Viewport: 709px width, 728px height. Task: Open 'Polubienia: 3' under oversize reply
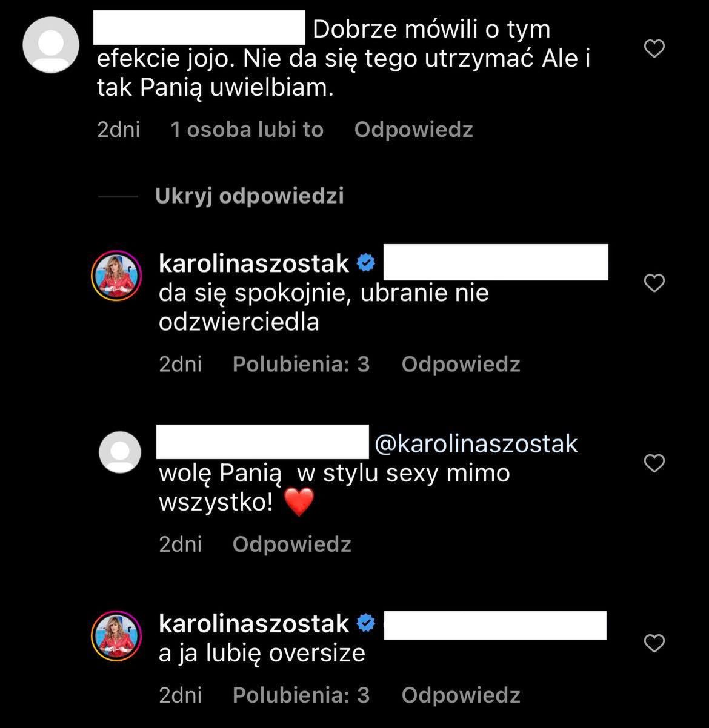301,695
